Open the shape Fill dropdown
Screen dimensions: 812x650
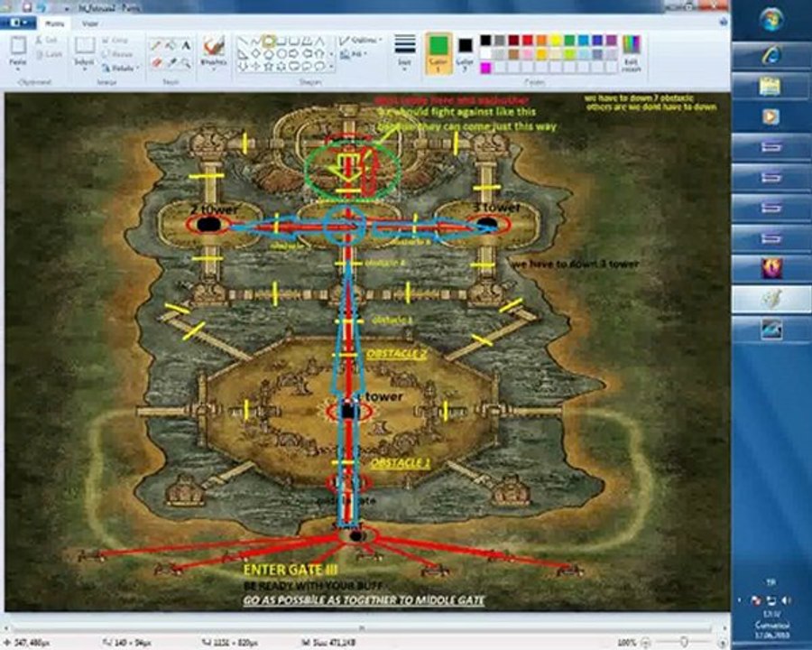coord(353,54)
